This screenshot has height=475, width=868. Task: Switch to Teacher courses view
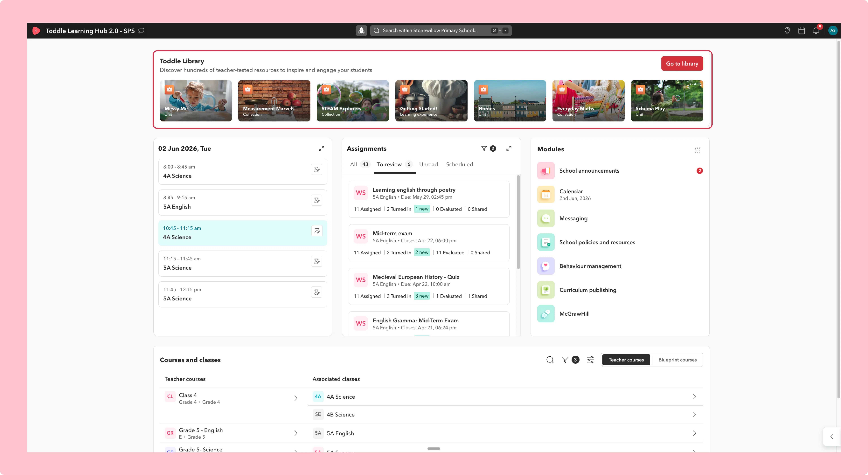[x=626, y=360]
